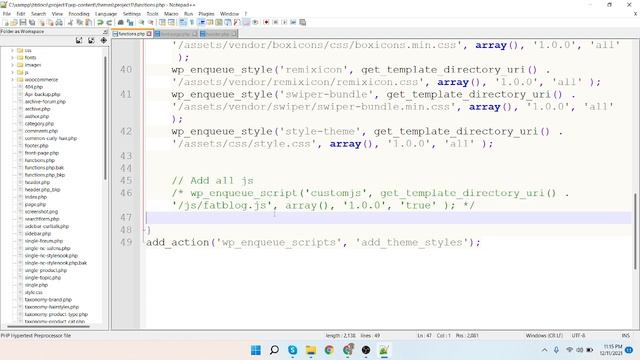Click the Paste toolbar icon
The image size is (640, 360).
click(89, 22)
